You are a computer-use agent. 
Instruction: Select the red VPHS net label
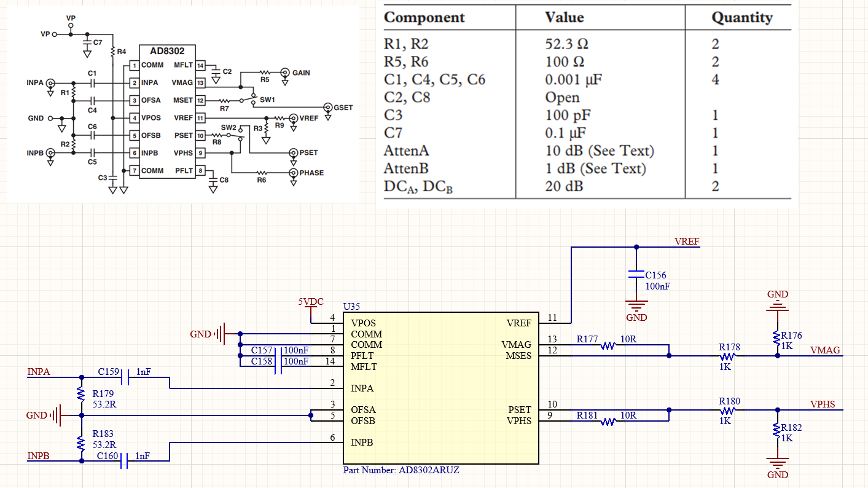click(823, 404)
